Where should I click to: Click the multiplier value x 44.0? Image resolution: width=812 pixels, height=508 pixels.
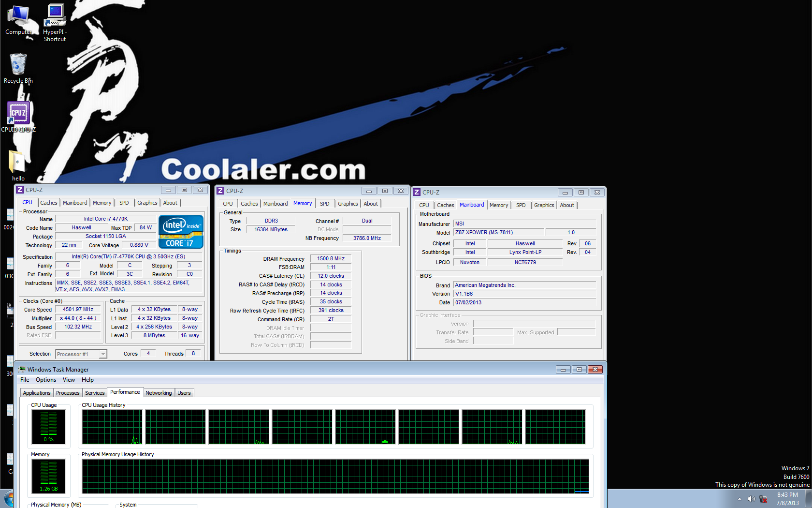(78, 318)
